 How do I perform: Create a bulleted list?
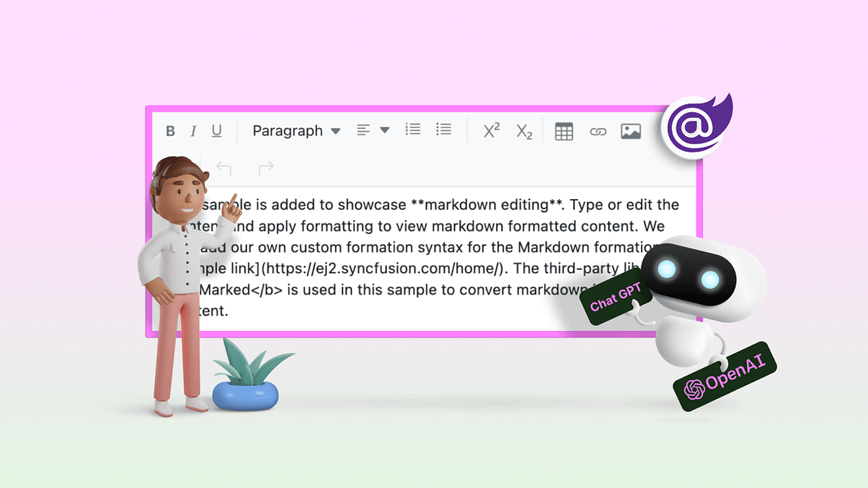pos(443,130)
